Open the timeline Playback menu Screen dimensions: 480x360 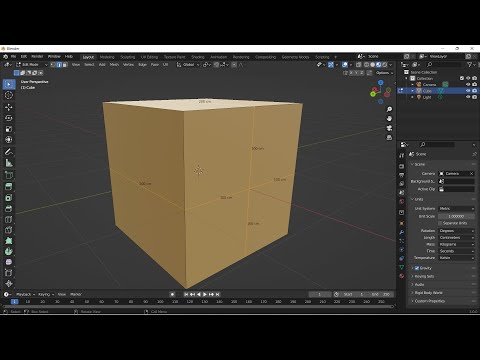pos(25,294)
